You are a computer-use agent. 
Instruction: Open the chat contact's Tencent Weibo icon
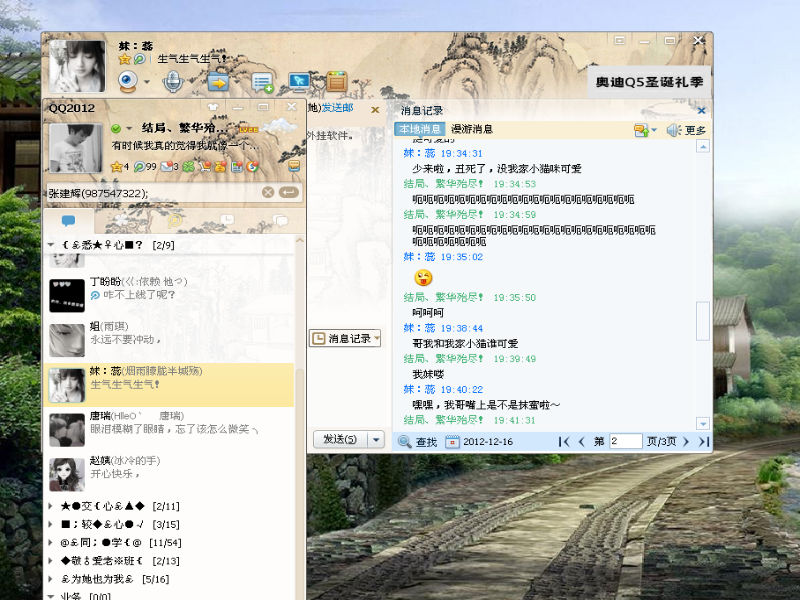point(139,59)
